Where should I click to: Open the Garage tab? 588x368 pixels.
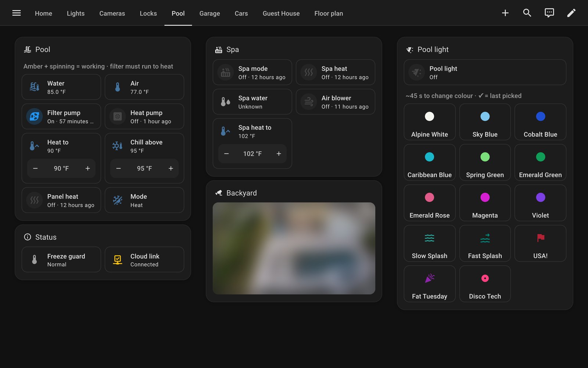pos(209,13)
